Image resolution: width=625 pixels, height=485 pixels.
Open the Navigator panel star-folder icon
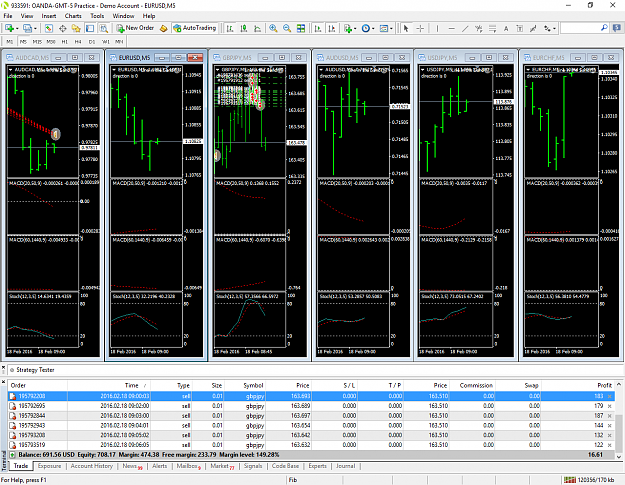coord(76,28)
